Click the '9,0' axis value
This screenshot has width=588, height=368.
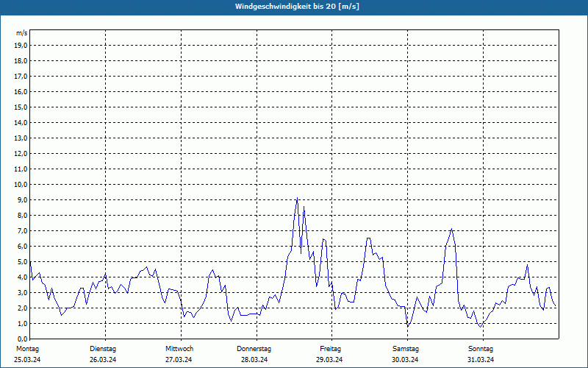tap(22, 199)
